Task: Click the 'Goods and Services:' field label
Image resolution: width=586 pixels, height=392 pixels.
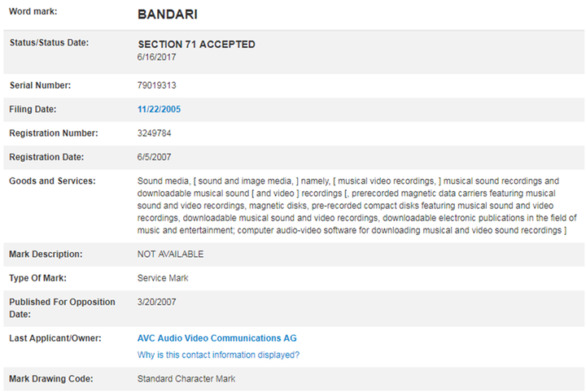Action: [x=52, y=181]
